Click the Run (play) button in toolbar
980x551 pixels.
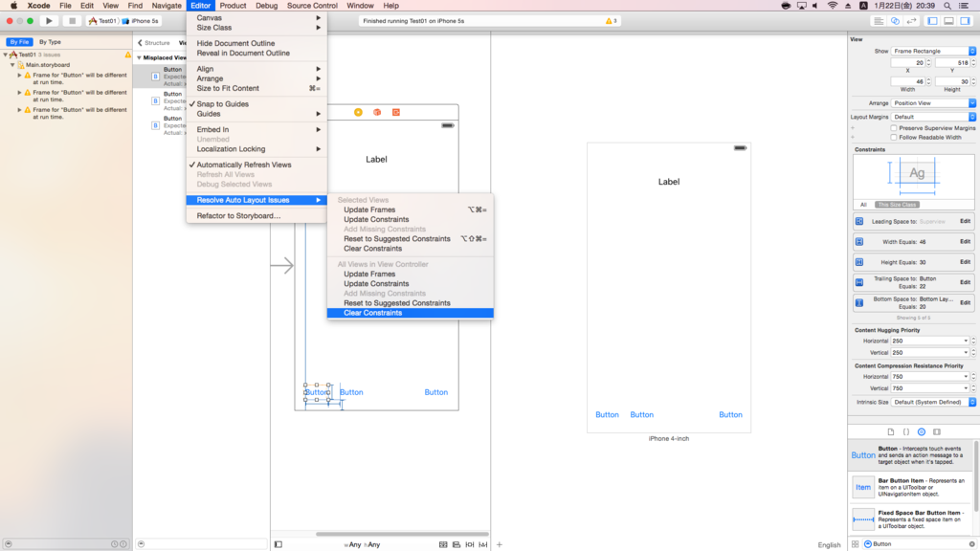[x=49, y=21]
